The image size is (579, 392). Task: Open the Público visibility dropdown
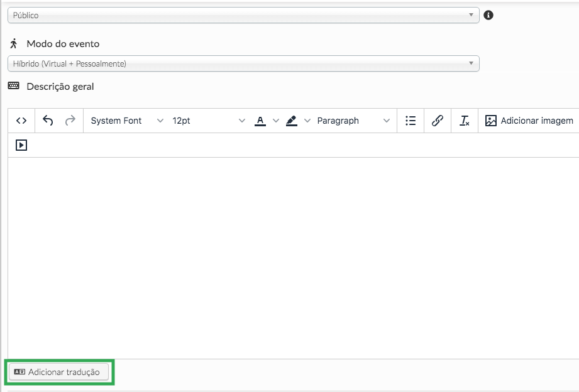(x=243, y=15)
